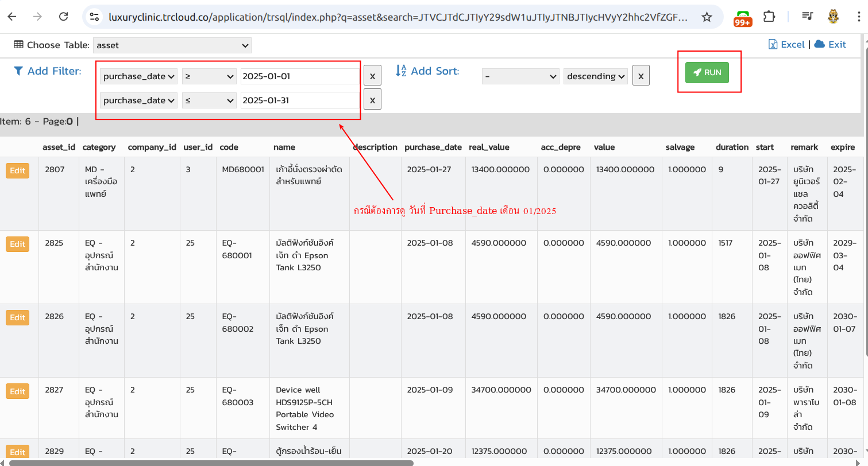Export table with the Excel link

pyautogui.click(x=787, y=44)
